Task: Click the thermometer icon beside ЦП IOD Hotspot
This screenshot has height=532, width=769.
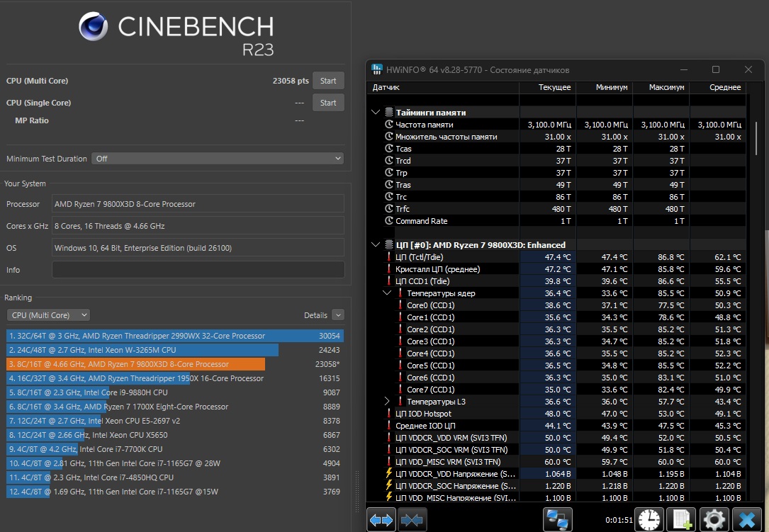Action: (x=389, y=413)
